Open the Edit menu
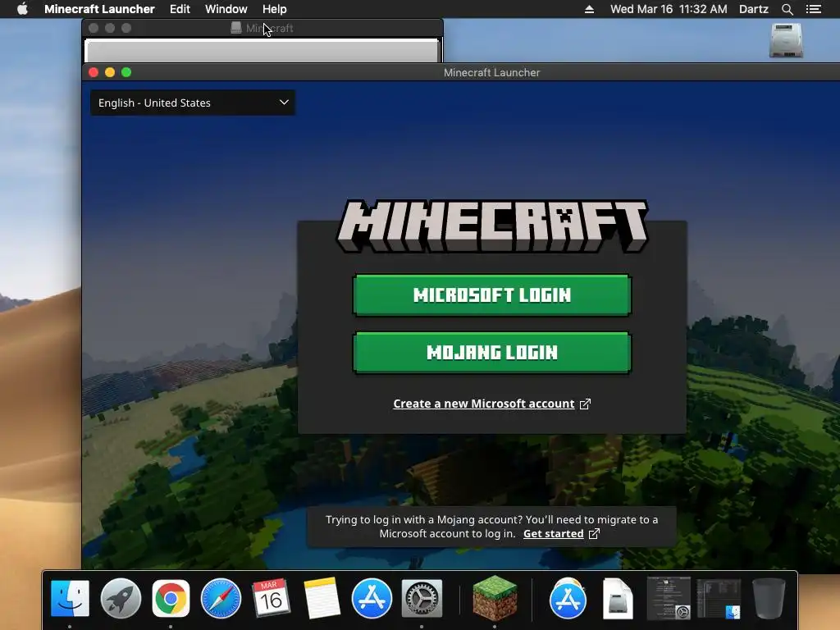This screenshot has width=840, height=630. (x=180, y=9)
